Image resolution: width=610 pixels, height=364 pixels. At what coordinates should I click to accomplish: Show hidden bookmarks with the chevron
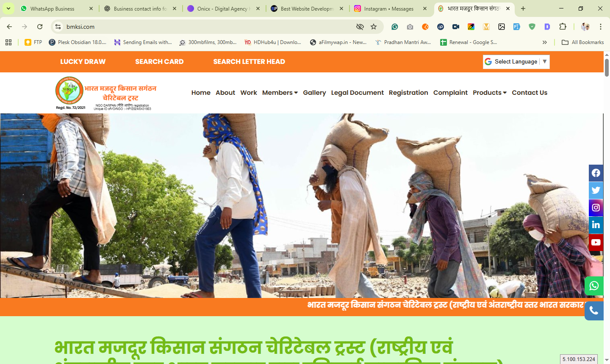click(544, 42)
